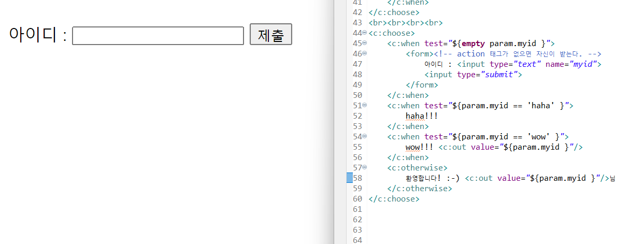The width and height of the screenshot is (644, 244).
Task: Collapse the 'wow' c:when fold at line 54
Action: (365, 136)
